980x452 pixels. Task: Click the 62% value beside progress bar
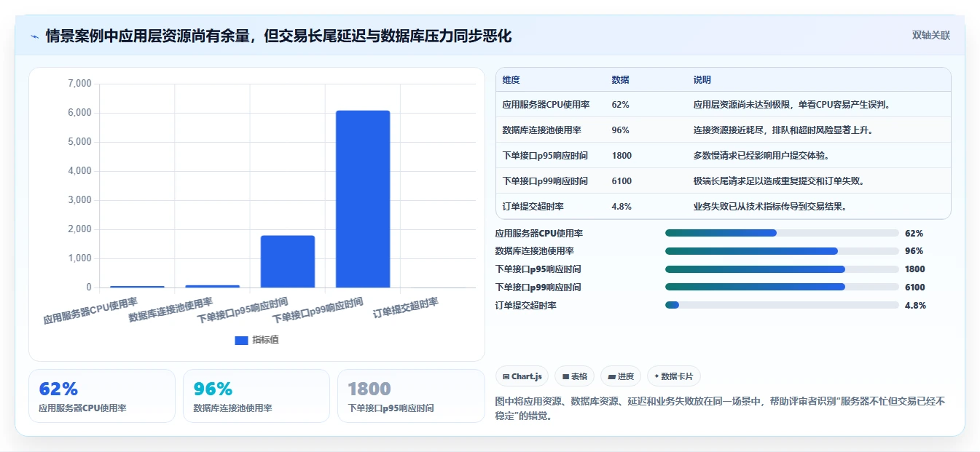coord(914,234)
